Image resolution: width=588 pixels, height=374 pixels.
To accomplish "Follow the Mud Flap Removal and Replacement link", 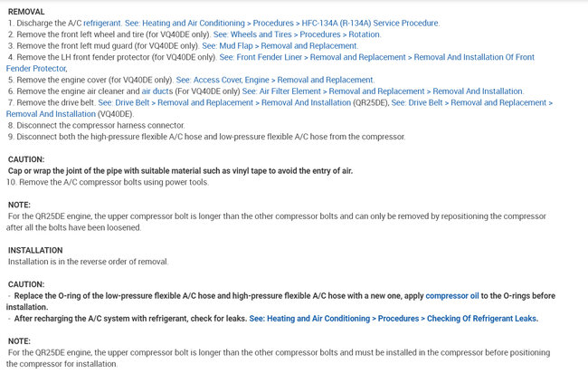I will (x=280, y=45).
